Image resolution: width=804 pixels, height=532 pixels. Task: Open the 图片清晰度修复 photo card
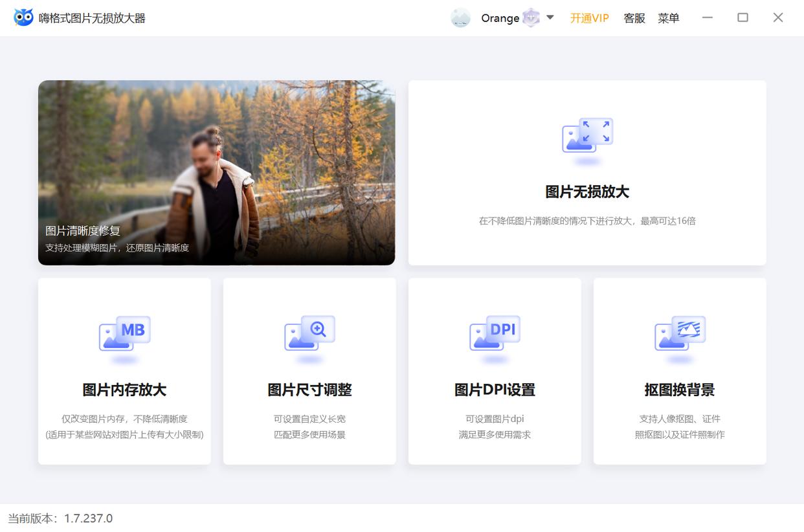(x=217, y=172)
